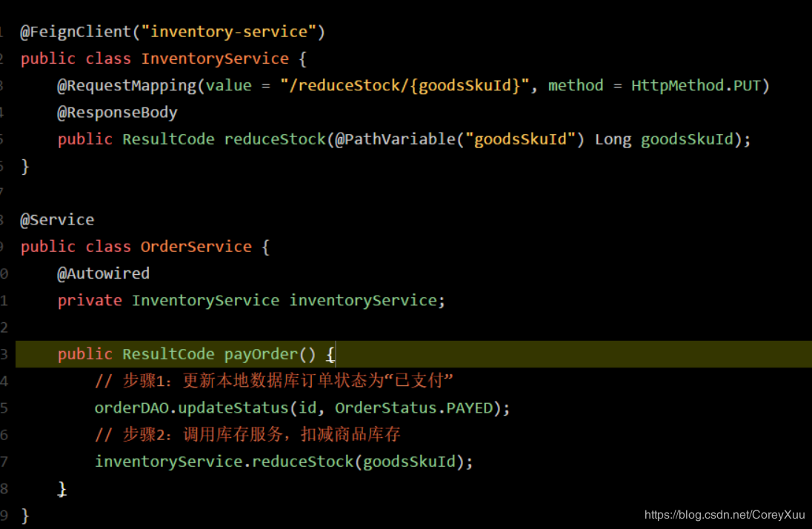Click the comment line beginning '// 步骤1'
The image size is (812, 529).
pyautogui.click(x=274, y=381)
